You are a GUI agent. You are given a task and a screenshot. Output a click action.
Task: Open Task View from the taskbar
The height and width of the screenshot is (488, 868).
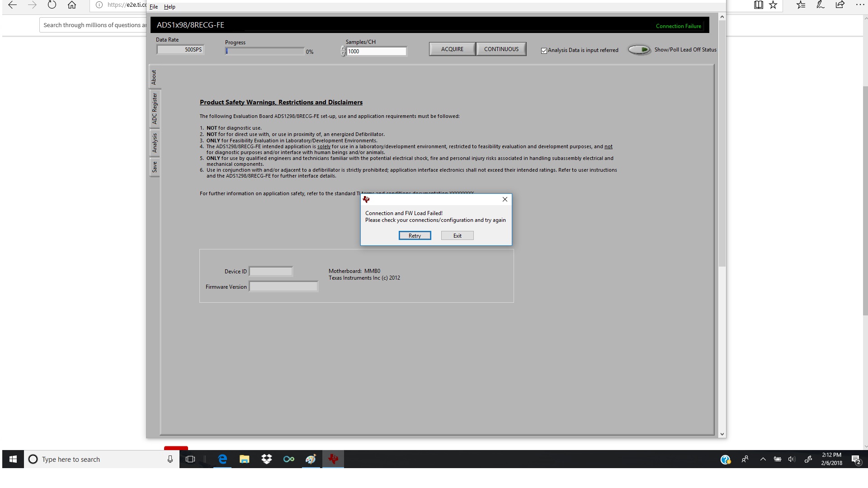tap(190, 459)
